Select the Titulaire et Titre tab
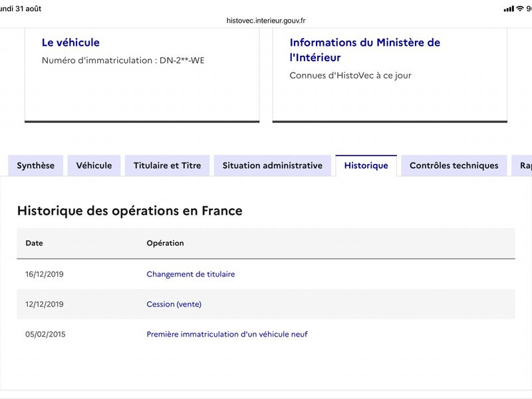This screenshot has width=532, height=399. tap(168, 166)
